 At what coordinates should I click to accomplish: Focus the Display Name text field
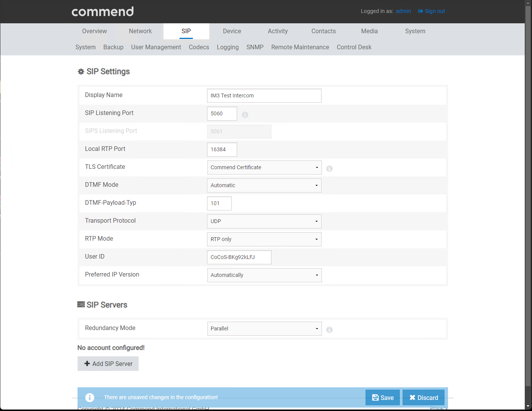click(x=264, y=95)
